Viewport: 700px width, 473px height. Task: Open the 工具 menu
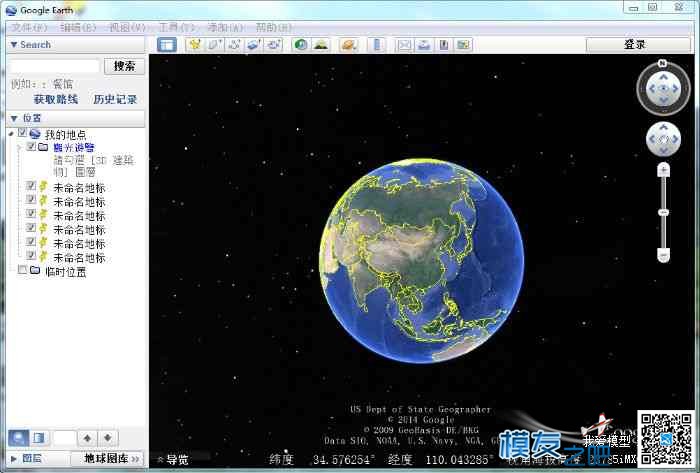(x=177, y=28)
